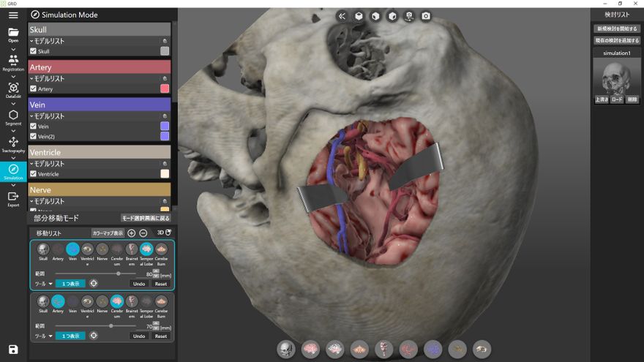Click the カラーマップ表示 button
The image size is (644, 362).
(108, 233)
